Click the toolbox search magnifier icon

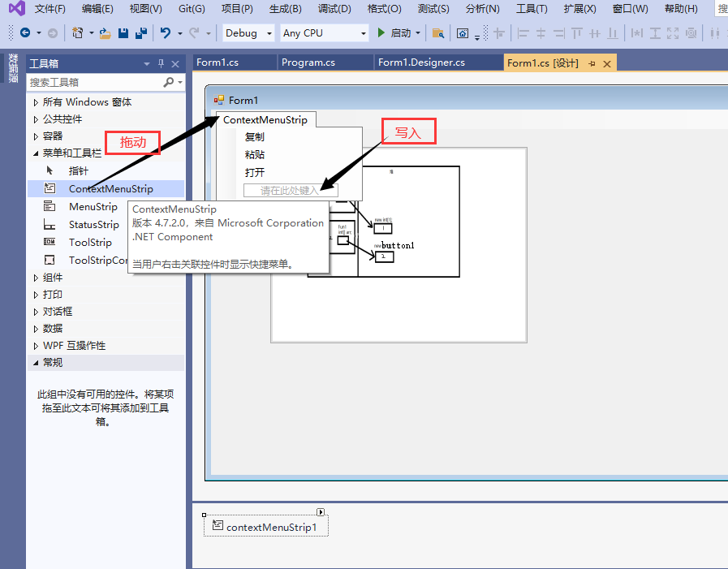(169, 82)
